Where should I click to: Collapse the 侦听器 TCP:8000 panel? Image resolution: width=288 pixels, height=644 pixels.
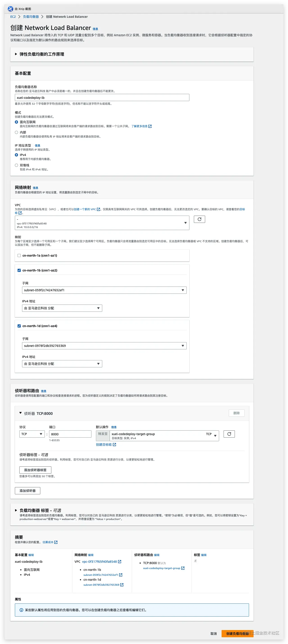point(20,413)
